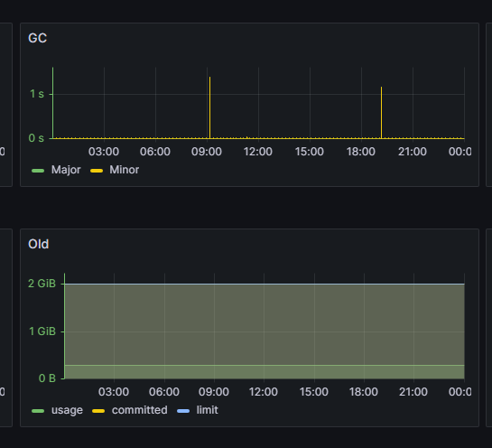Click the yellow Minor color swatch

click(97, 171)
